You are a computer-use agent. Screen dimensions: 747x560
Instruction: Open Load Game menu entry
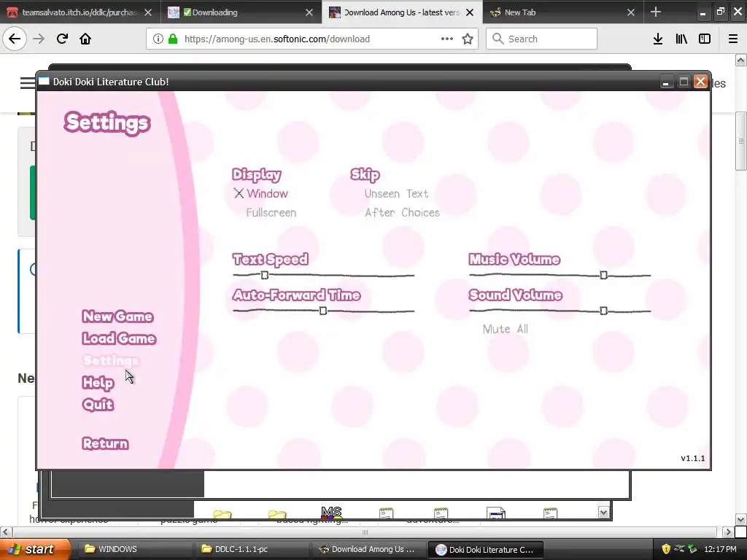click(119, 338)
